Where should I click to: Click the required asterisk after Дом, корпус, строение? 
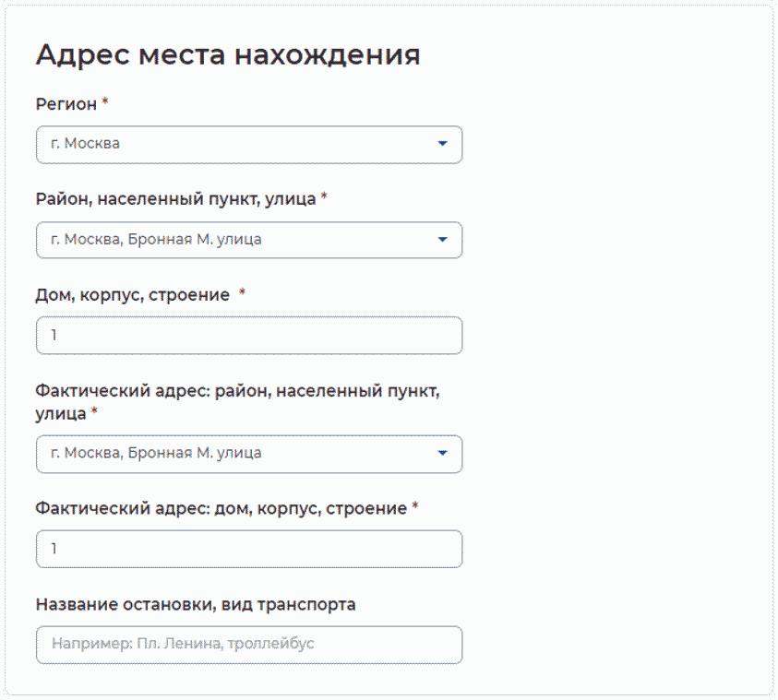[243, 294]
